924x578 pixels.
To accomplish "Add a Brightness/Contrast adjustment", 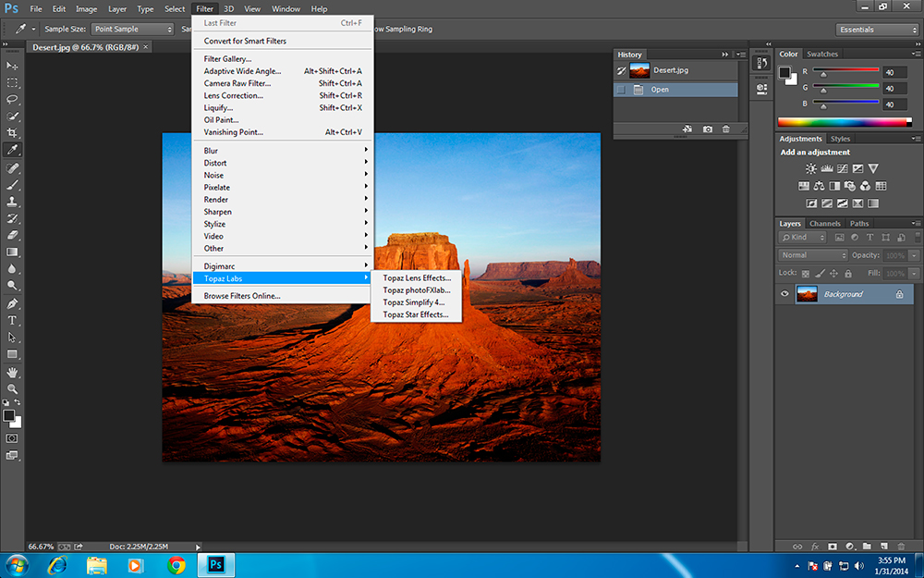I will click(x=809, y=167).
